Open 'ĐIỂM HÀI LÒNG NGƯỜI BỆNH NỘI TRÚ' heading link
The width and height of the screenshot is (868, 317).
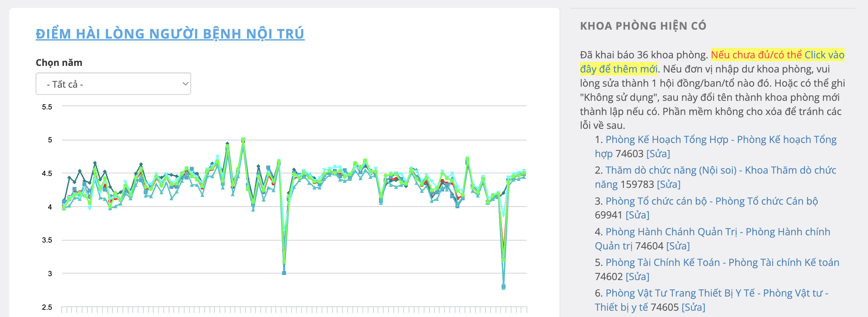coord(170,34)
